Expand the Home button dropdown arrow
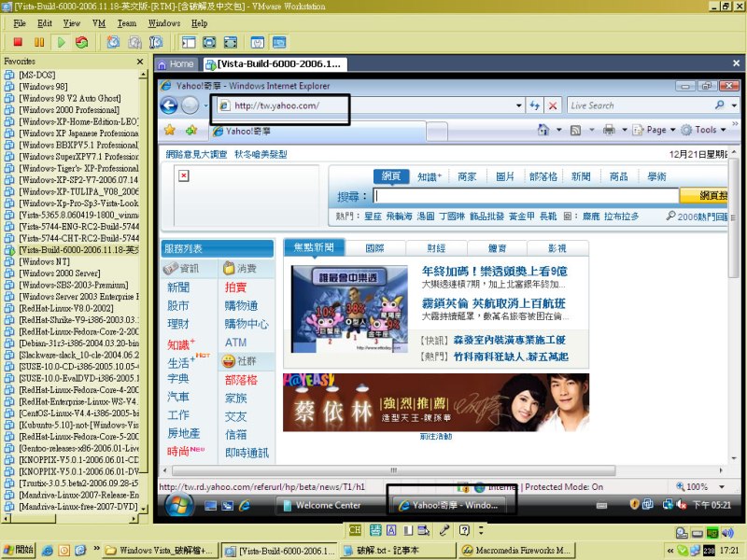This screenshot has width=747, height=560. coord(558,130)
